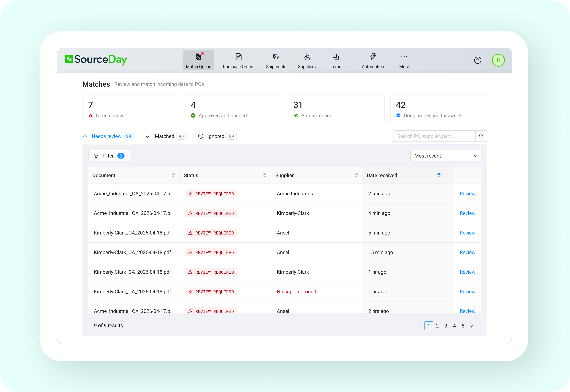This screenshot has height=392, width=570.
Task: Open the Automation lightning icon
Action: (x=373, y=57)
